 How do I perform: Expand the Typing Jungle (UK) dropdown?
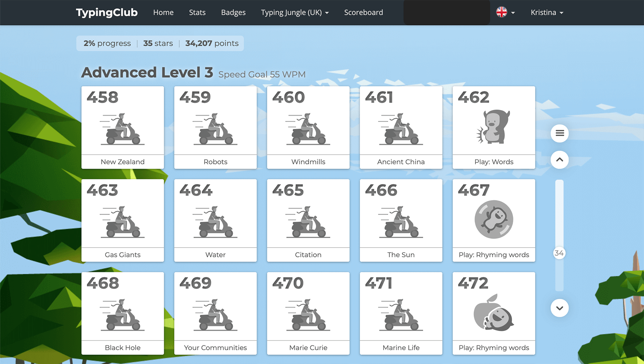295,13
